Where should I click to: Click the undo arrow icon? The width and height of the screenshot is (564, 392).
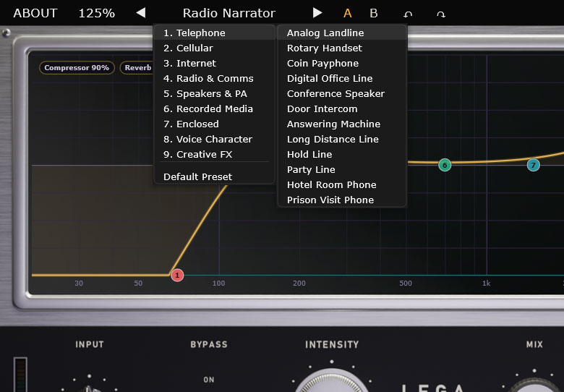tap(408, 14)
